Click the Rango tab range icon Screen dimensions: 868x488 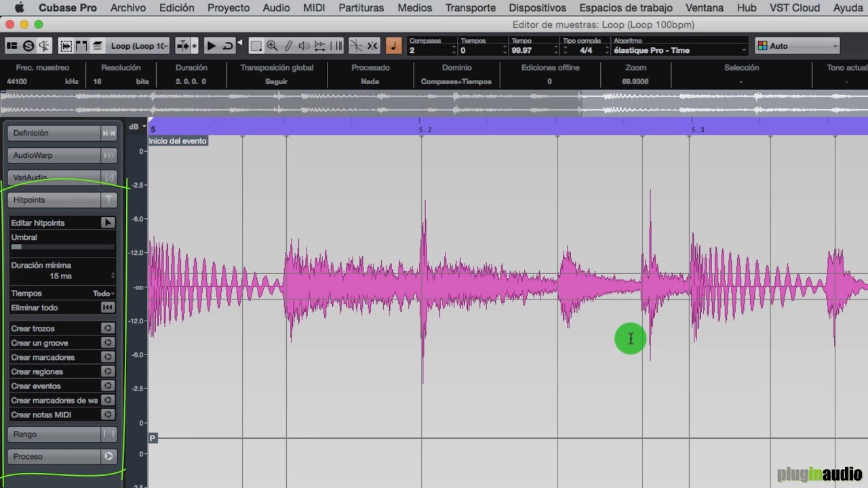[x=108, y=434]
